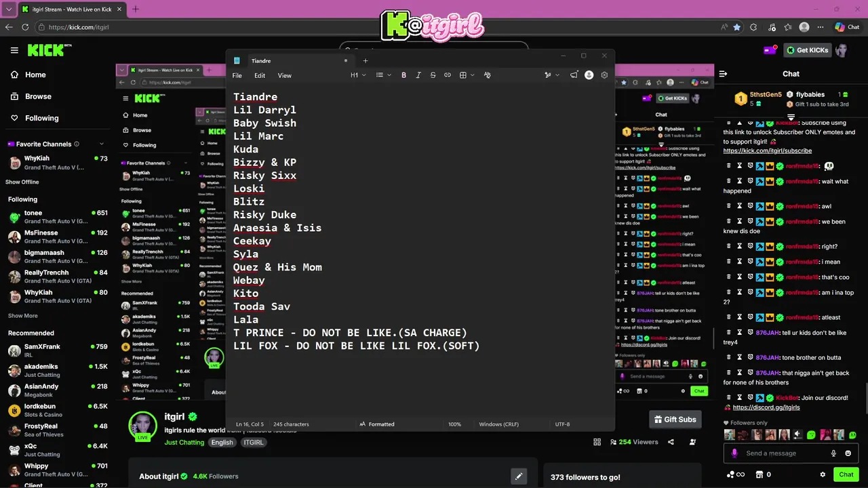The image size is (868, 488).
Task: Open browser favorites list icon
Action: point(788,27)
